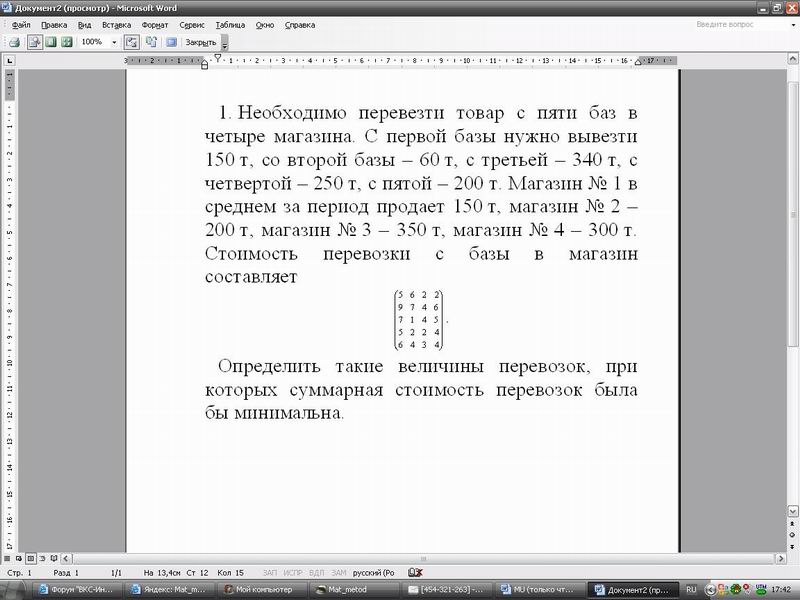Switch to Outline view icon

pos(42,559)
